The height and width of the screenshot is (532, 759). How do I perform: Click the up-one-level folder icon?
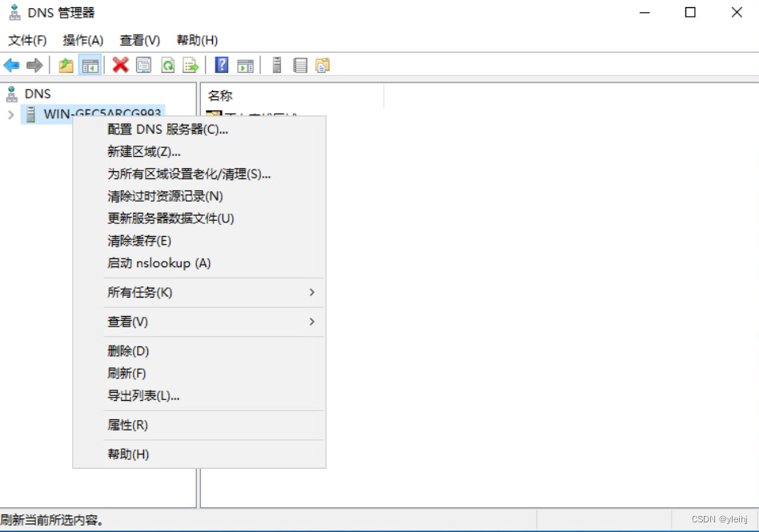pyautogui.click(x=66, y=65)
